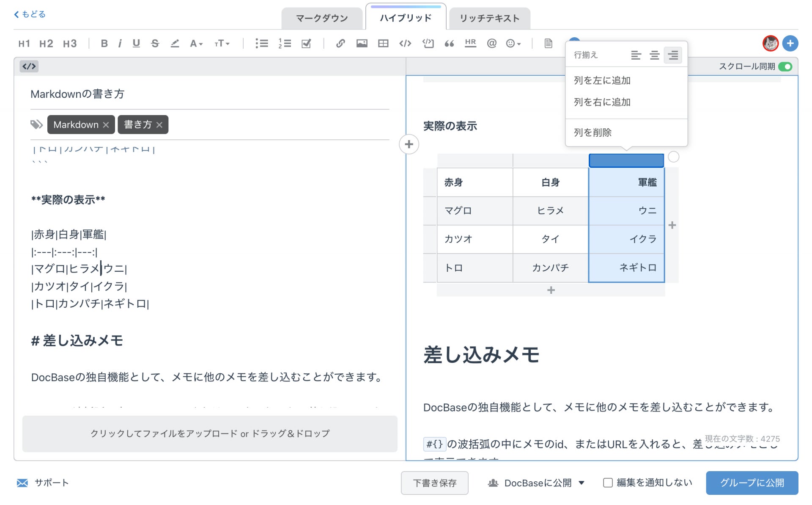Switch to the マークダウン tab
812x505 pixels.
(322, 18)
